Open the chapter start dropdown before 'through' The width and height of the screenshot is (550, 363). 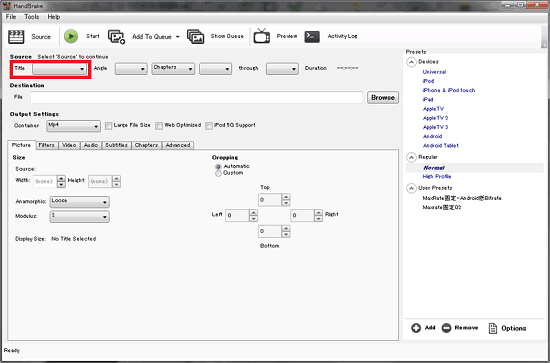215,69
